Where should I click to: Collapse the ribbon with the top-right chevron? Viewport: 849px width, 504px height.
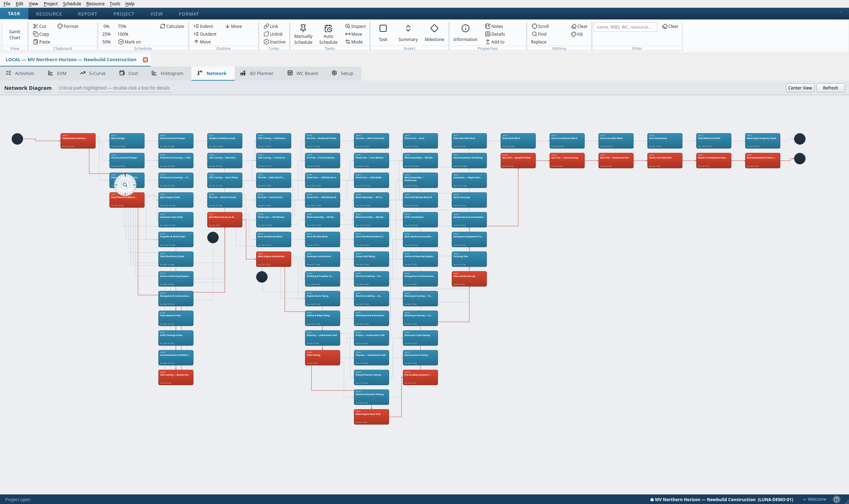click(841, 12)
